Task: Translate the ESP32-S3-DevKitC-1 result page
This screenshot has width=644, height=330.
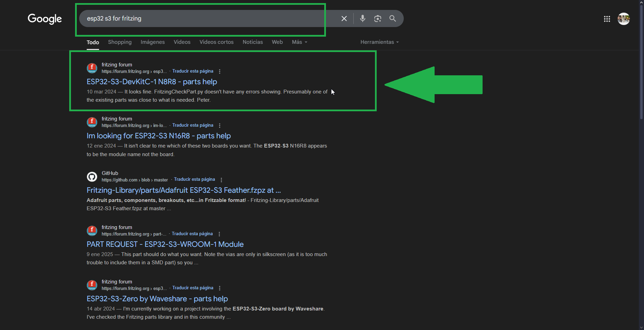Action: click(x=193, y=71)
